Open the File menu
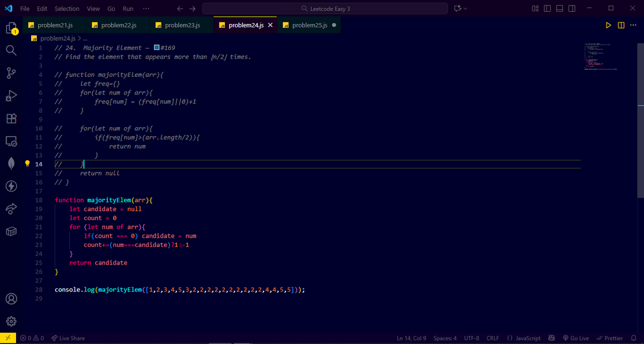The image size is (644, 344). tap(25, 9)
